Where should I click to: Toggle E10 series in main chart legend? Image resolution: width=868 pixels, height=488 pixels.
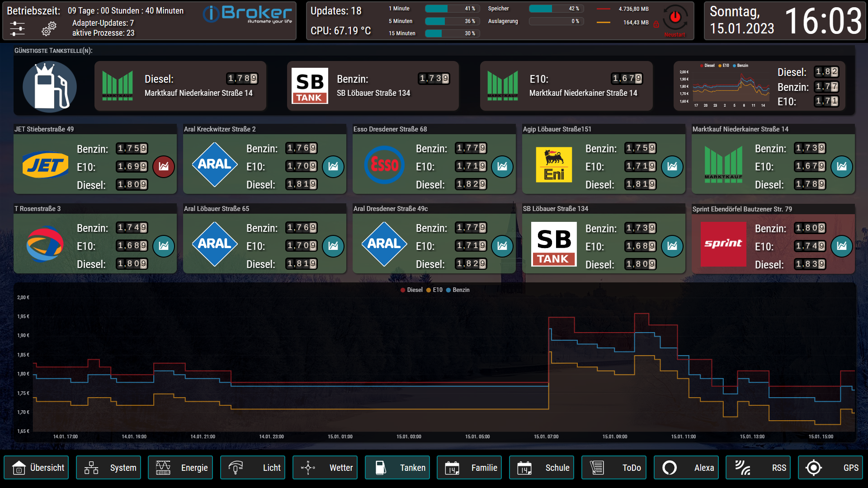(x=434, y=290)
